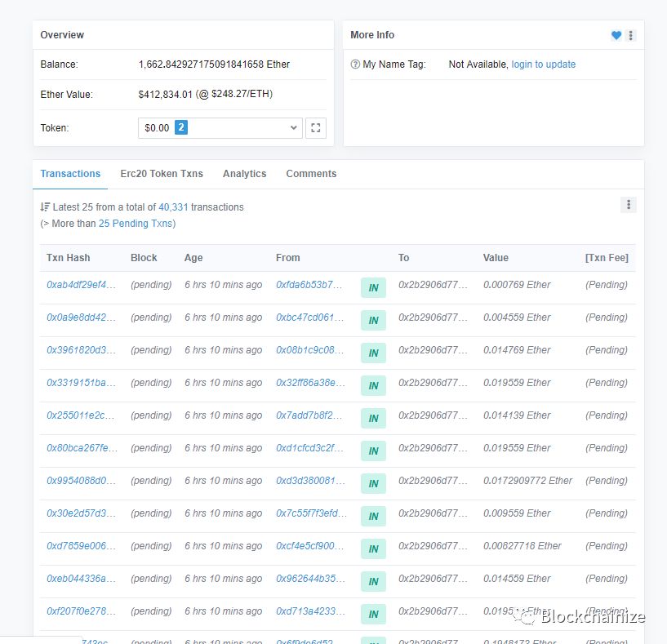Click the token dropdown chevron arrow

pos(292,127)
